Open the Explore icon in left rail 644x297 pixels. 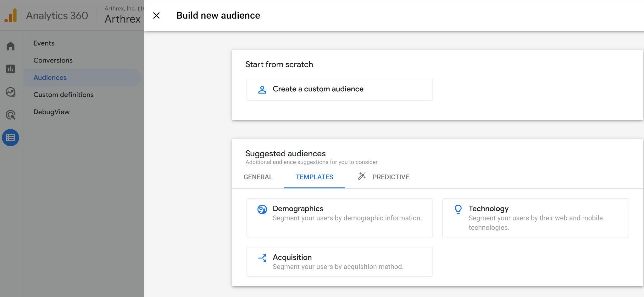10,92
